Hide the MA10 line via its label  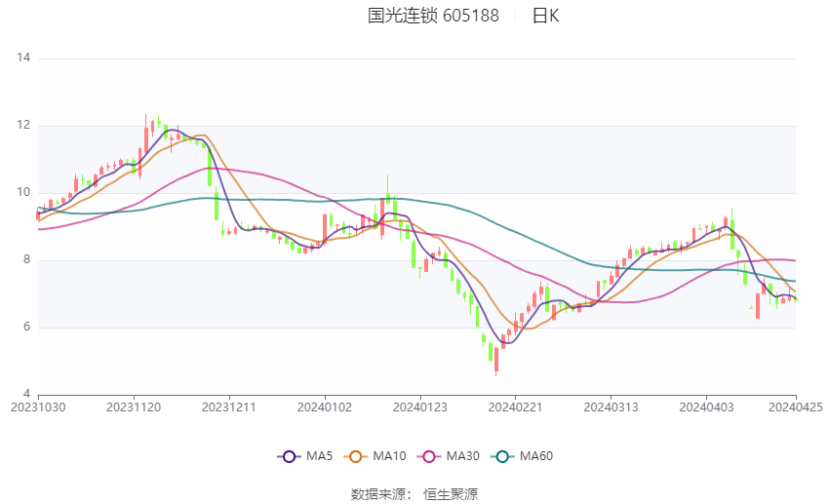[x=389, y=456]
